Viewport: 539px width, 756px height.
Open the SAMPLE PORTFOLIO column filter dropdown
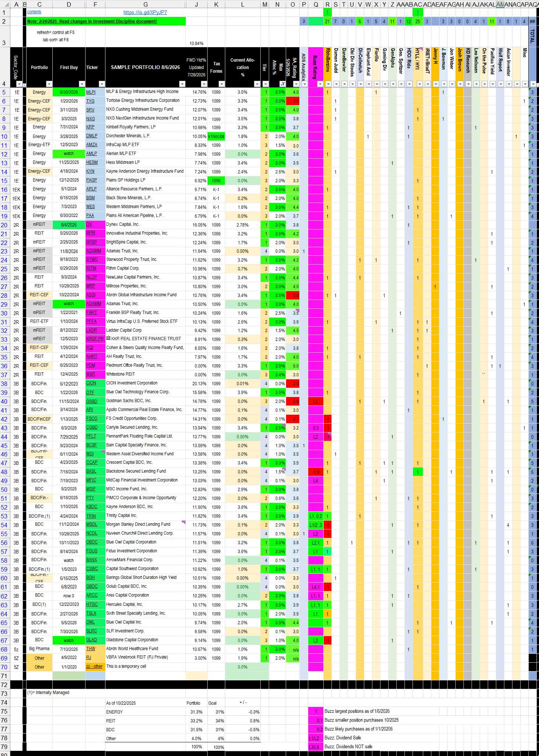(x=182, y=84)
